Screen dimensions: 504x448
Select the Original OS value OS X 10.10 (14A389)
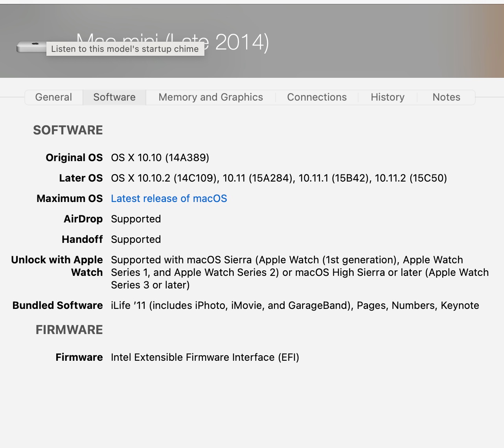tap(160, 158)
